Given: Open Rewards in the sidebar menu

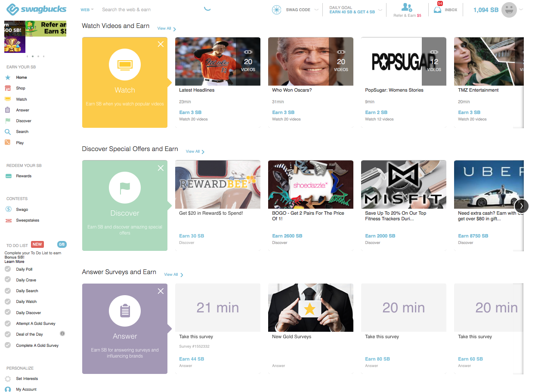Looking at the screenshot, I should point(24,176).
